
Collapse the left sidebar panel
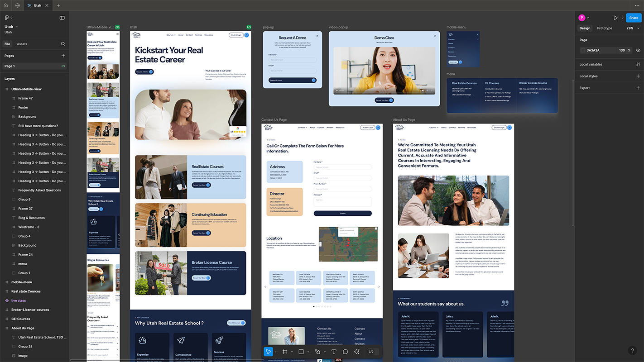(62, 18)
